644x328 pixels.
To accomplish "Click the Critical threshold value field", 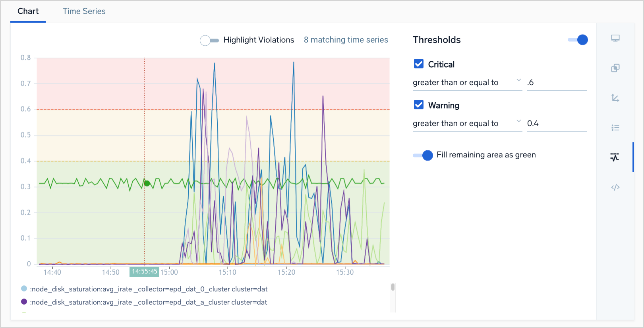I will 556,82.
